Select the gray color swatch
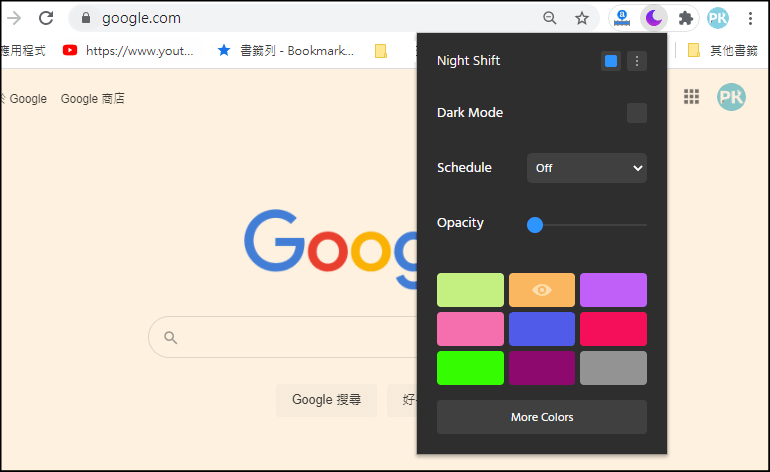770x472 pixels. tap(613, 368)
